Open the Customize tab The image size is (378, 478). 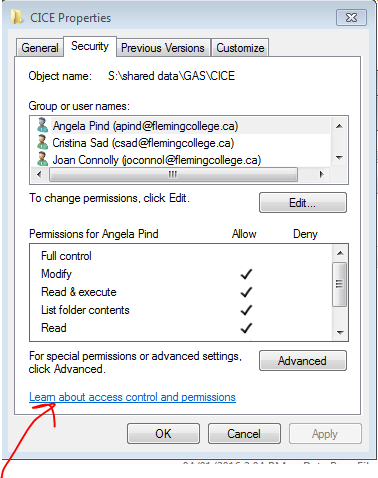(240, 48)
